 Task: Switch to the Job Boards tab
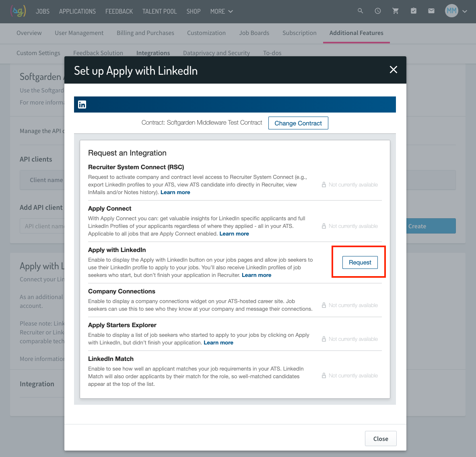pyautogui.click(x=254, y=33)
